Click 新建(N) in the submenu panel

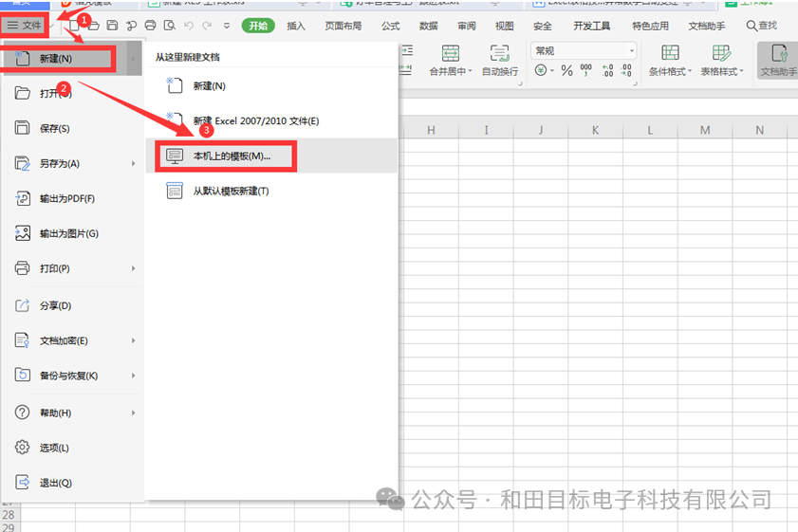[271, 86]
